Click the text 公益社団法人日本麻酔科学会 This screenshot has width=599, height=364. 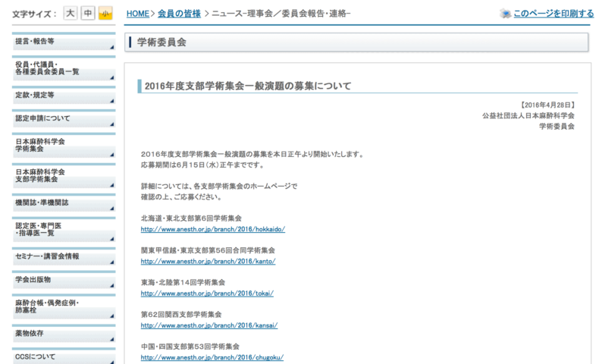(x=528, y=116)
